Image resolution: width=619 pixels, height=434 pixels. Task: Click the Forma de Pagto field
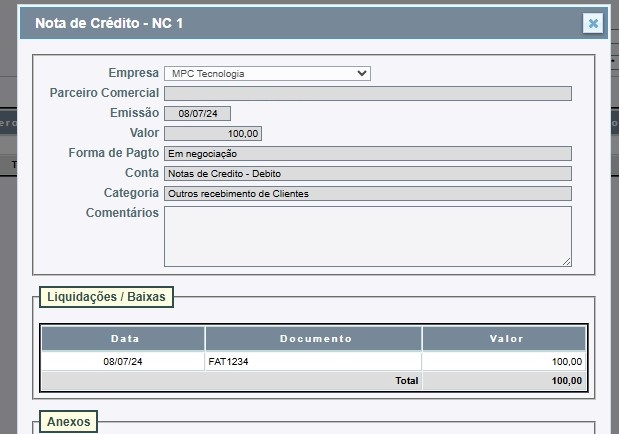click(x=367, y=153)
